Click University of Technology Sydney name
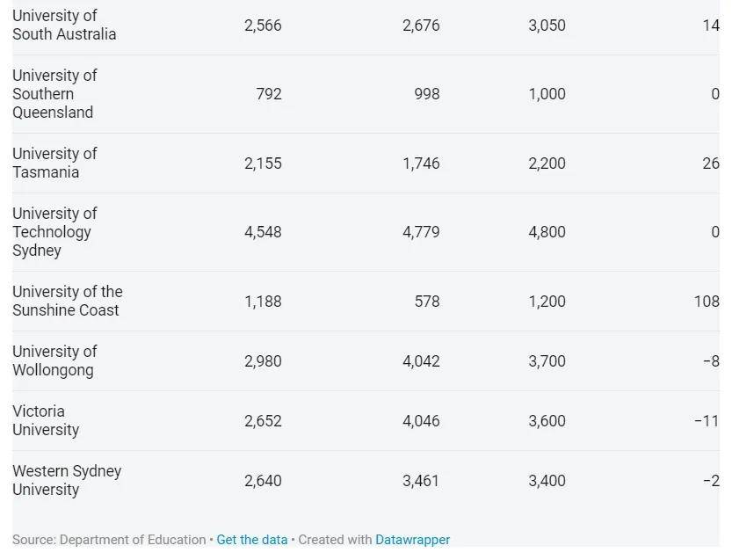The height and width of the screenshot is (560, 732). click(54, 232)
